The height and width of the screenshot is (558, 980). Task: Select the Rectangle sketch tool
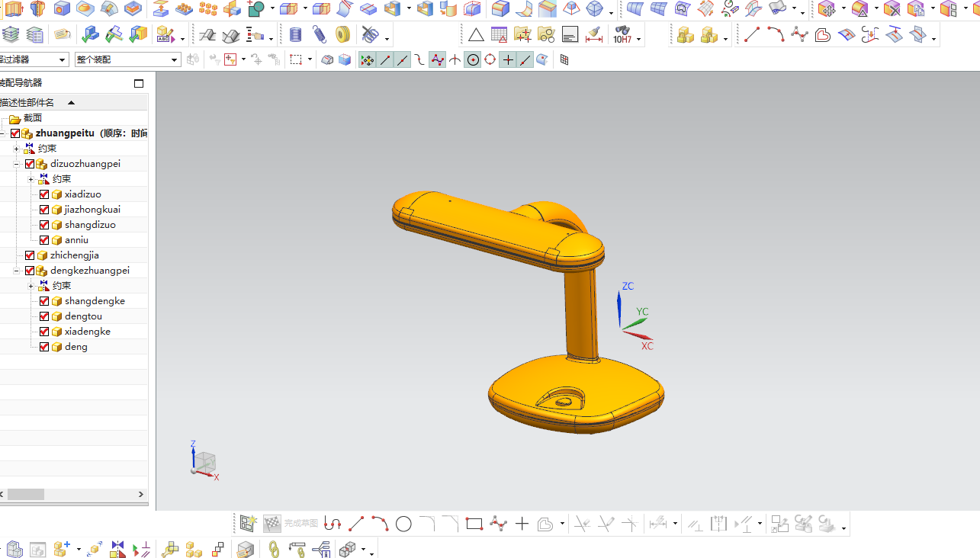(x=474, y=524)
